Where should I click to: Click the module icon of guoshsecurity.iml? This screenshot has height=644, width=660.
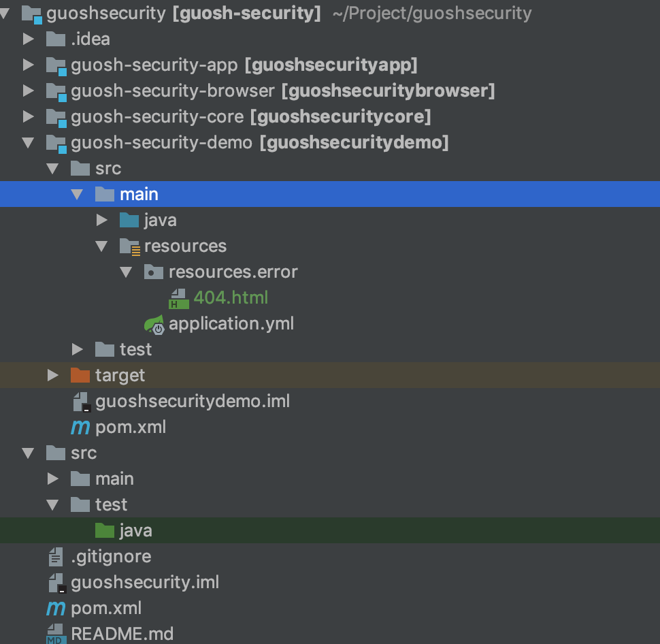56,582
